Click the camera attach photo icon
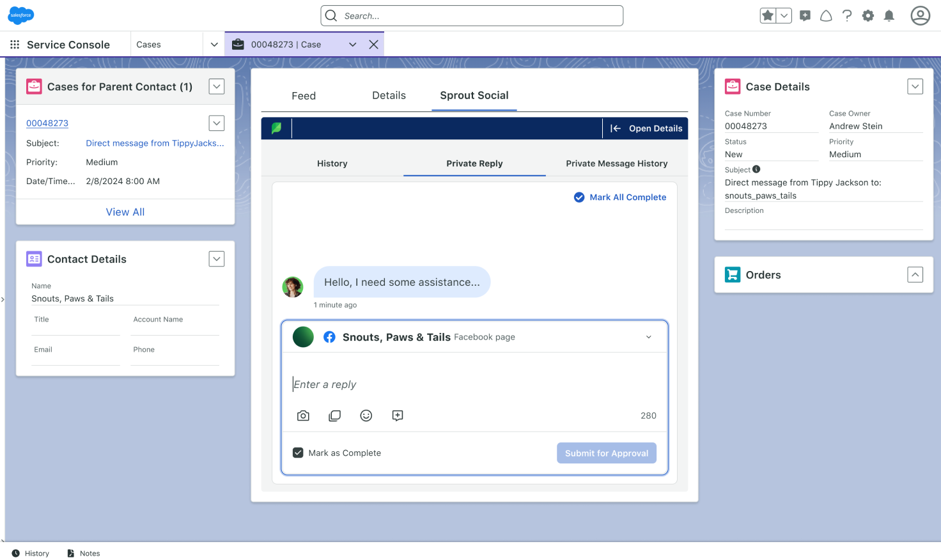This screenshot has height=560, width=941. [303, 416]
